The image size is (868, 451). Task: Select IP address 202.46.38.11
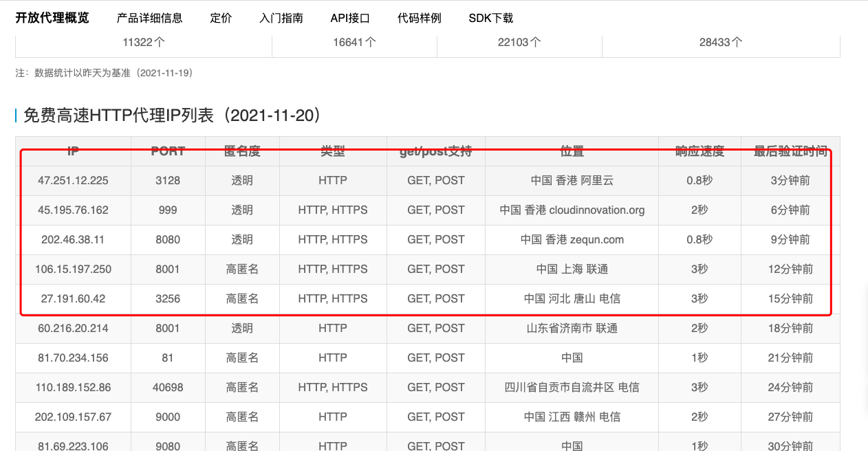pyautogui.click(x=74, y=240)
